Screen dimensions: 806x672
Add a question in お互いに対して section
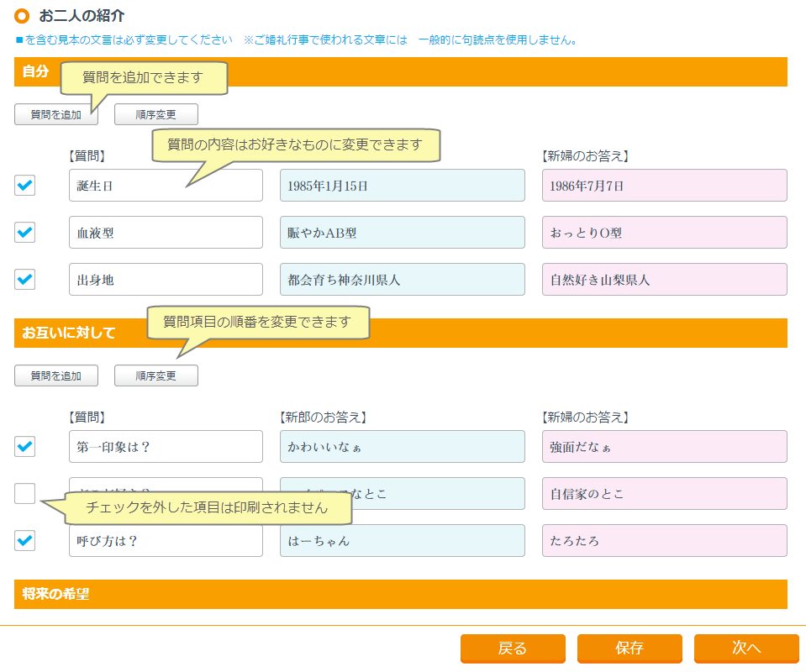pyautogui.click(x=55, y=376)
